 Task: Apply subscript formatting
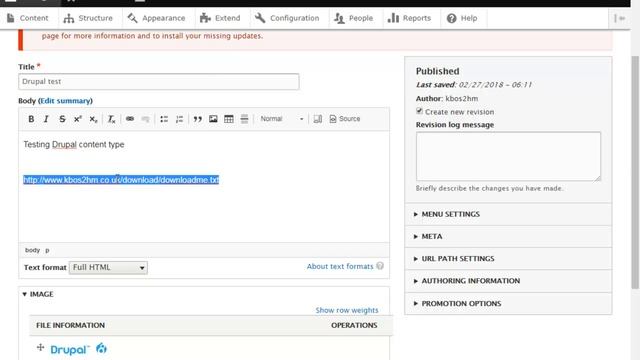point(93,119)
